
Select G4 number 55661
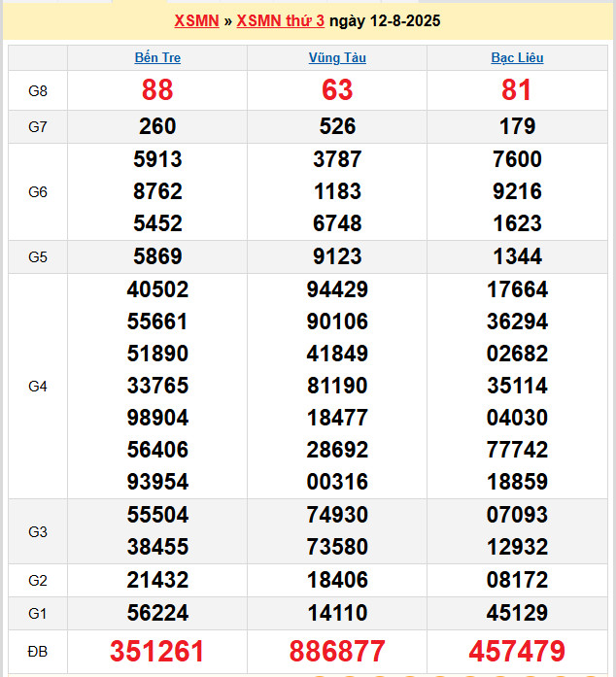click(x=157, y=322)
